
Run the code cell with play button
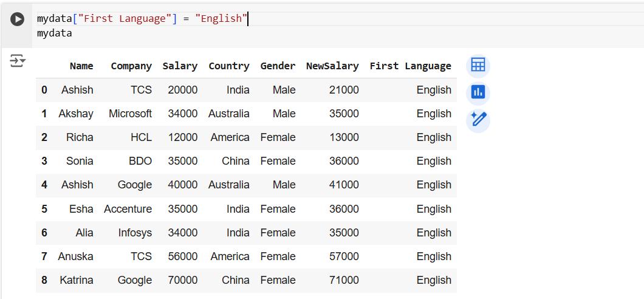tap(17, 19)
